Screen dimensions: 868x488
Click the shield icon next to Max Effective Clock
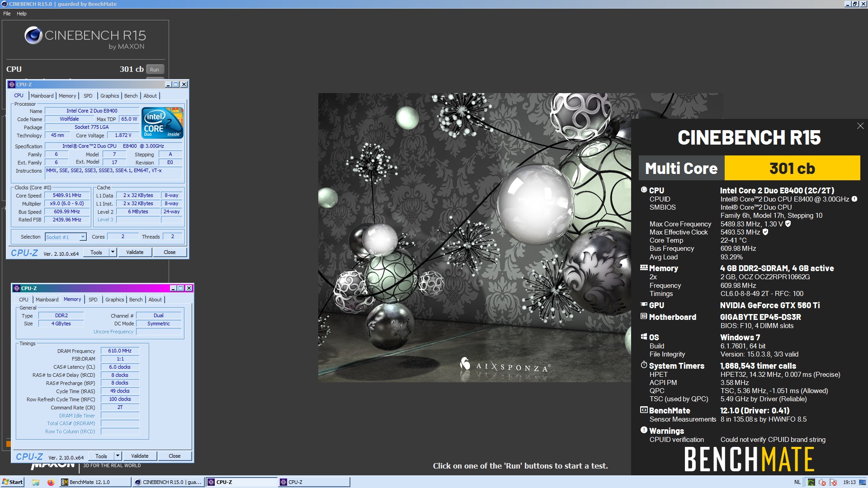click(x=765, y=232)
